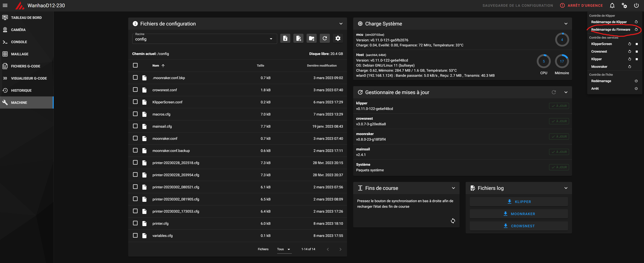644x263 pixels.
Task: Click power icon beside Arrêt
Action: point(636,88)
